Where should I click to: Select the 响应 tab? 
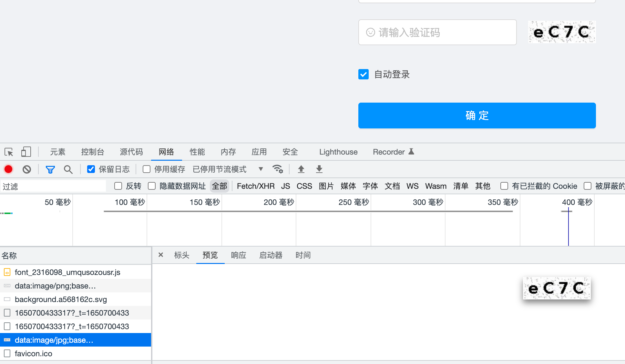click(x=239, y=255)
